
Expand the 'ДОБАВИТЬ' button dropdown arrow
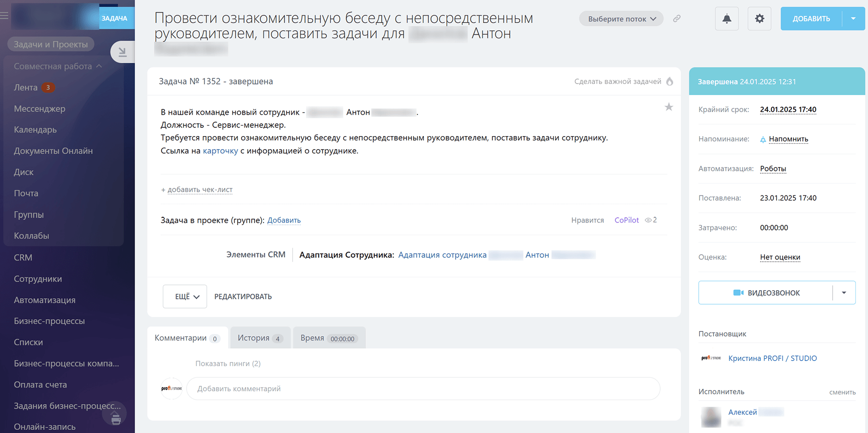[854, 19]
